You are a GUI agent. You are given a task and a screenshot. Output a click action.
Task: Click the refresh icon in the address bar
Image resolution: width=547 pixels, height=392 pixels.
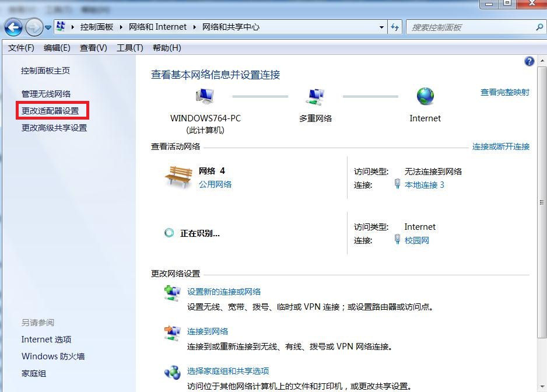(x=395, y=27)
